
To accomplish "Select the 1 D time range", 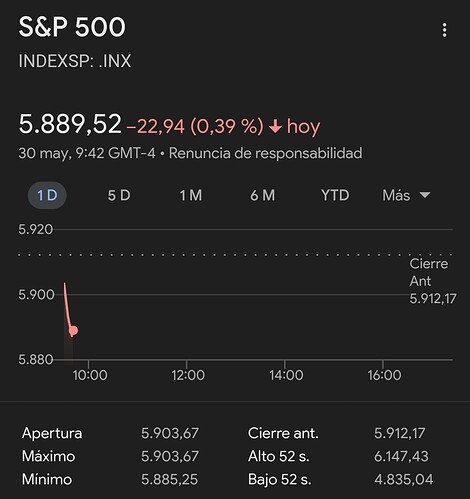I will tap(47, 195).
